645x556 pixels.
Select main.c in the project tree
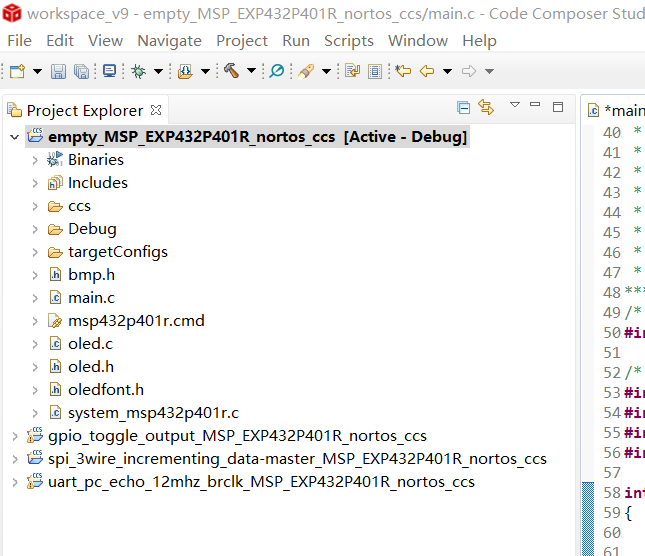coord(91,298)
